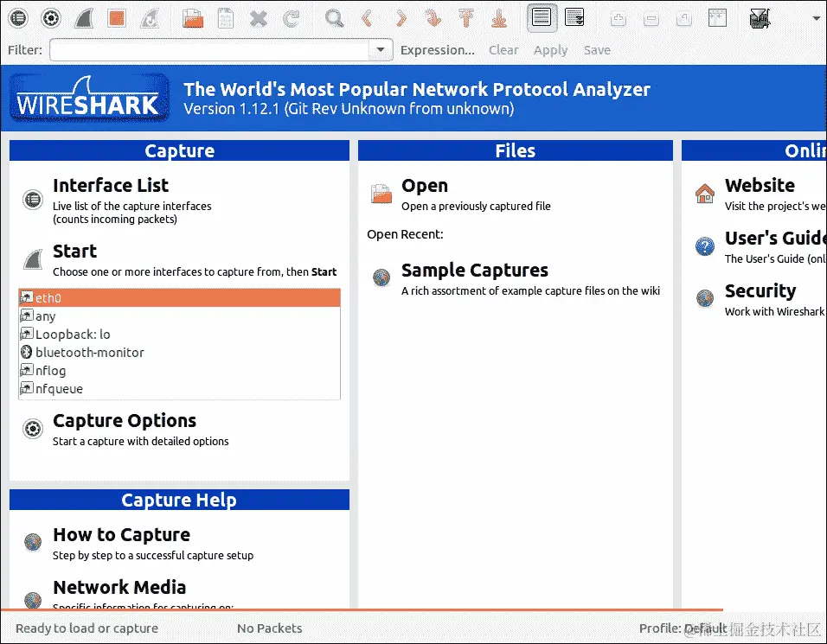827x644 pixels.
Task: Click the Profile: Default status entry
Action: pos(683,628)
